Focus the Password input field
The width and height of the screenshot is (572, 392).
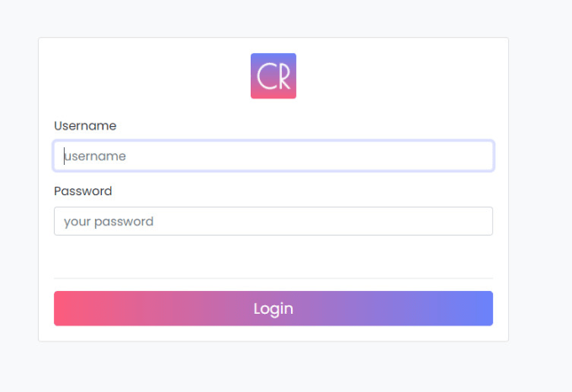(x=273, y=221)
